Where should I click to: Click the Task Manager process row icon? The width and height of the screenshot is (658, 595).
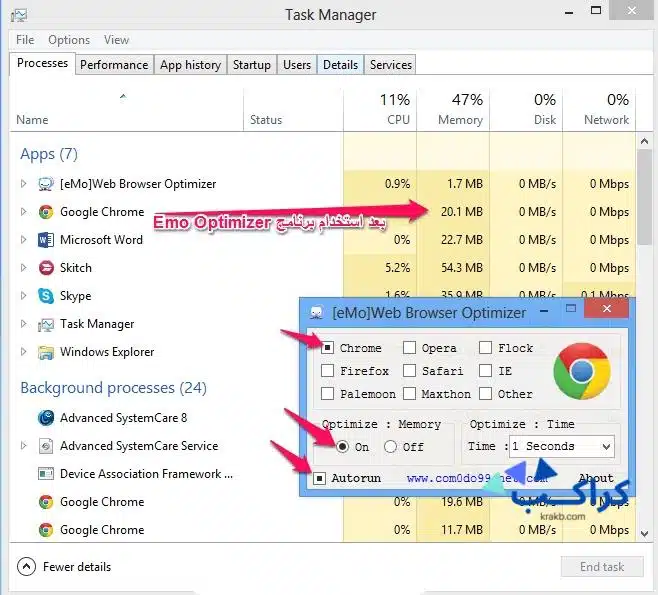(46, 324)
